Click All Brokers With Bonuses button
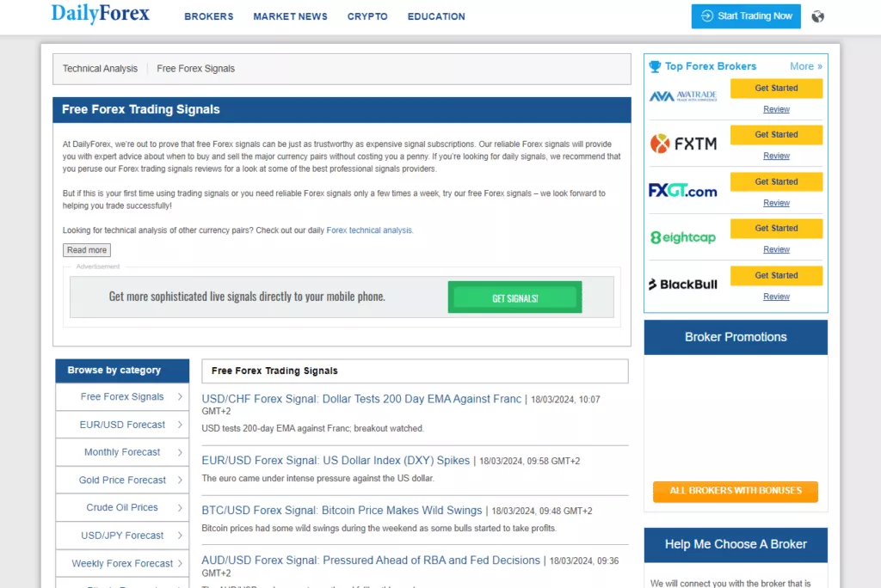Screen dimensions: 881x588 (735, 491)
